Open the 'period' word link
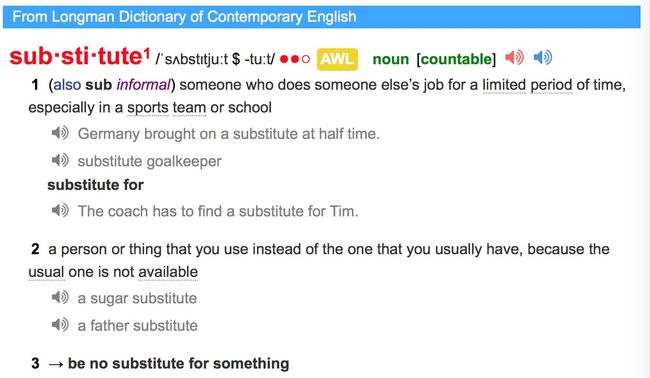This screenshot has height=378, width=650. [551, 85]
